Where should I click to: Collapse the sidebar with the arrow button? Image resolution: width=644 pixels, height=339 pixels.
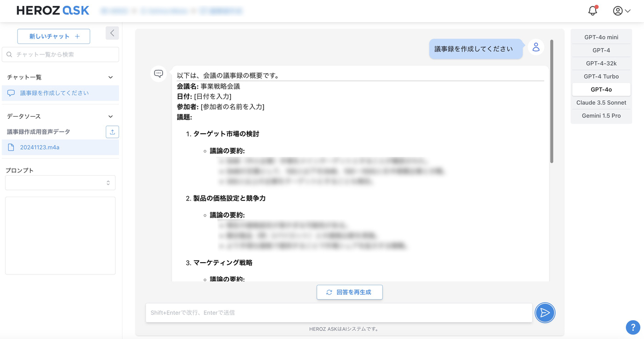click(x=112, y=33)
